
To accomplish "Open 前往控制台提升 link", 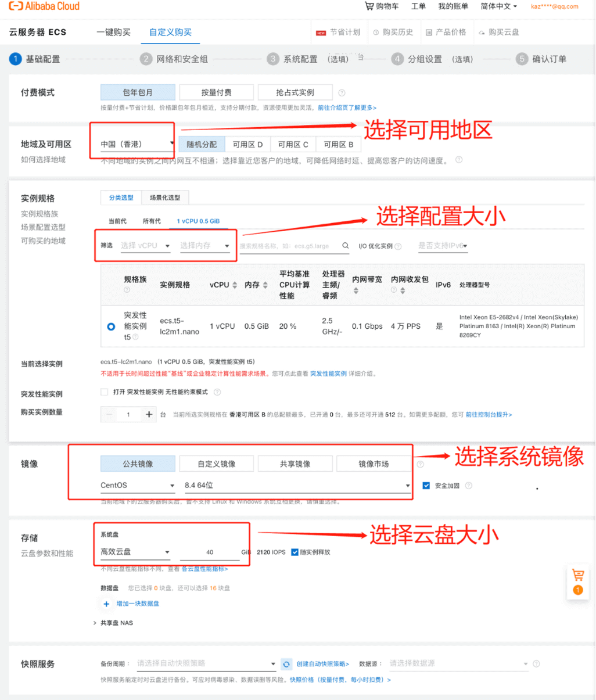I will (x=489, y=415).
